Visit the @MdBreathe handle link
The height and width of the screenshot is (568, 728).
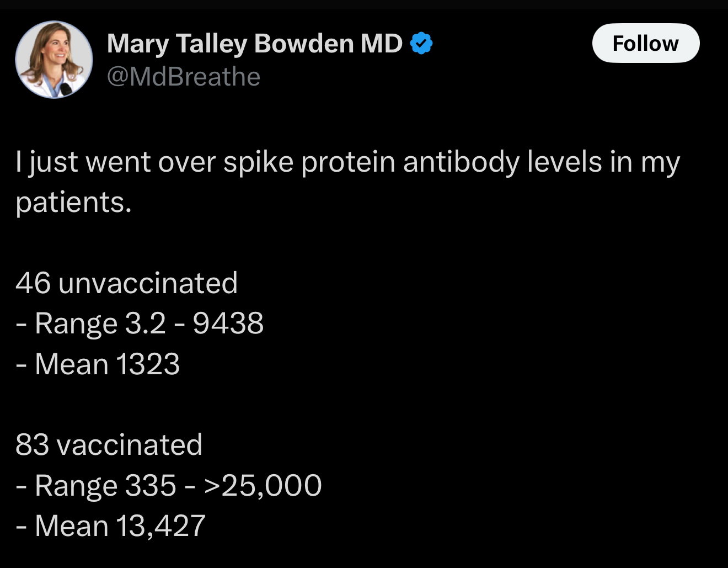183,77
